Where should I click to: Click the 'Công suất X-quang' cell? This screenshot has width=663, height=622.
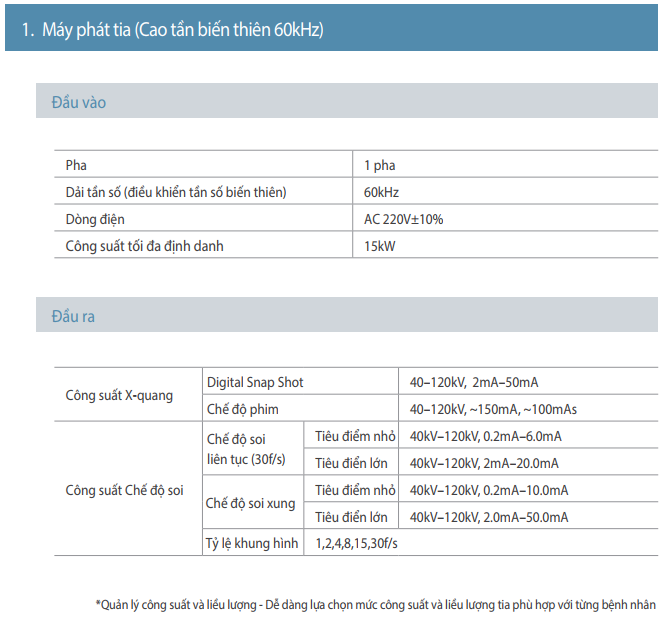(x=119, y=395)
